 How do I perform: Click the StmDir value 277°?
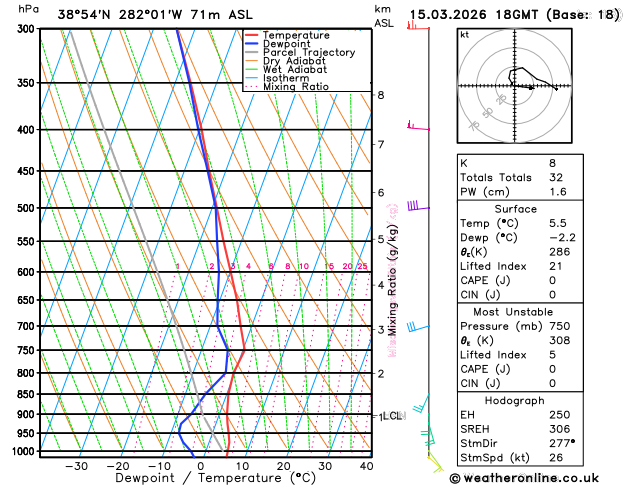[562, 444]
